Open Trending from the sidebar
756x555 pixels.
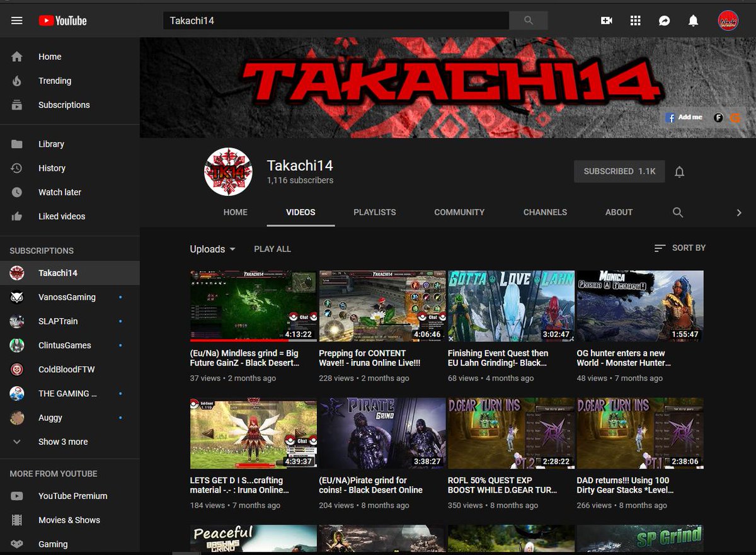(x=70, y=81)
